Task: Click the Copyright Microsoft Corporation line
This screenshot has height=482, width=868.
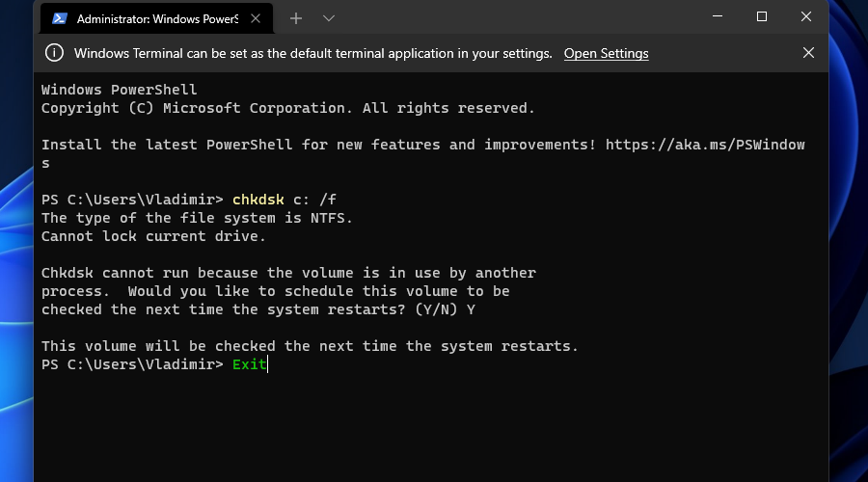Action: tap(287, 108)
